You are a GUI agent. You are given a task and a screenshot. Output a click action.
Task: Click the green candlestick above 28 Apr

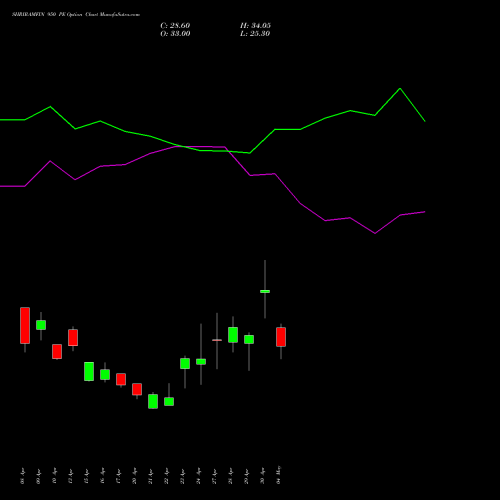[x=233, y=335]
